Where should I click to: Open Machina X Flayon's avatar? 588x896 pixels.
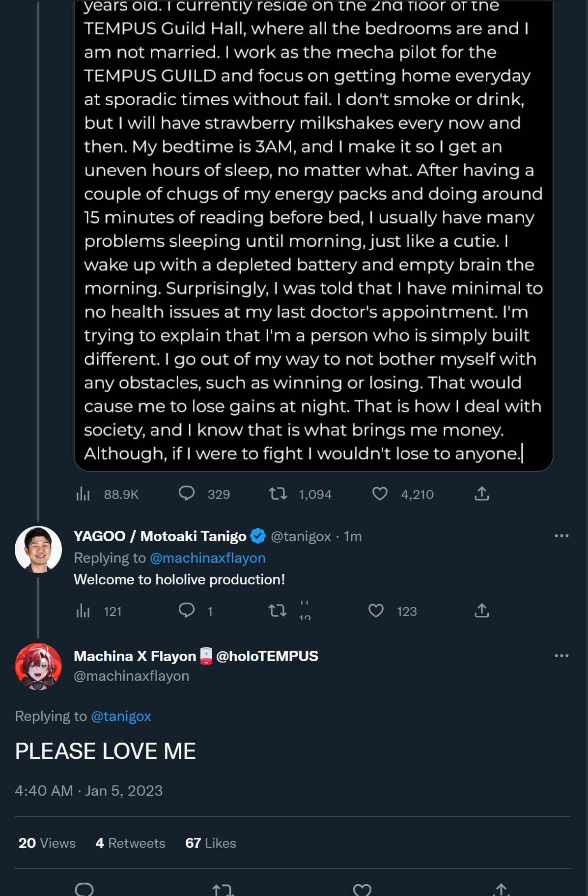[x=38, y=666]
